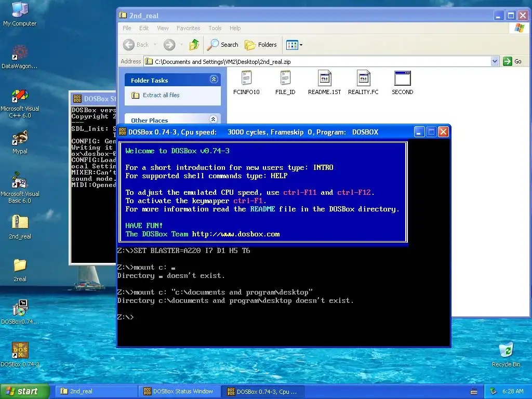
Task: Click the keyboard icon in the taskbar
Action: coord(474,392)
